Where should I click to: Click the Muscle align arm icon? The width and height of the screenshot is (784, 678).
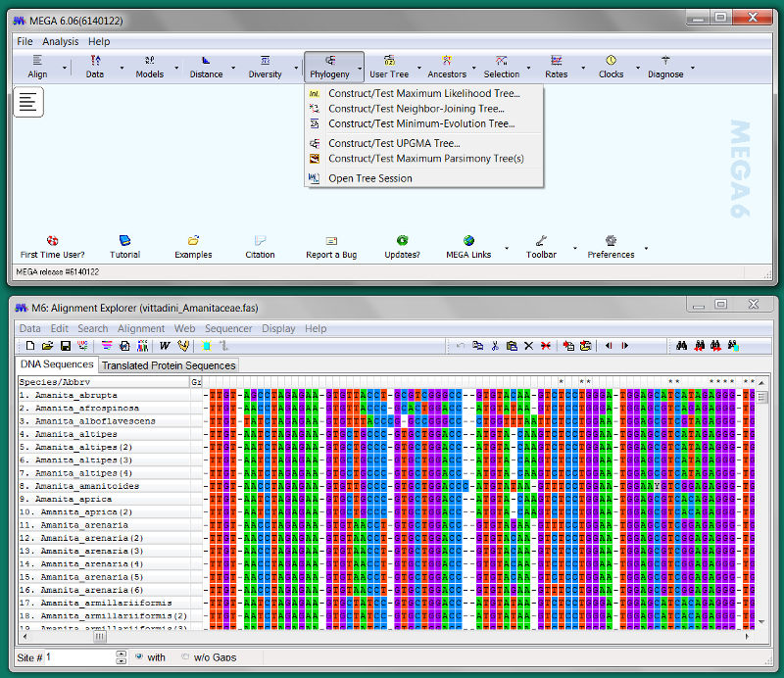183,346
